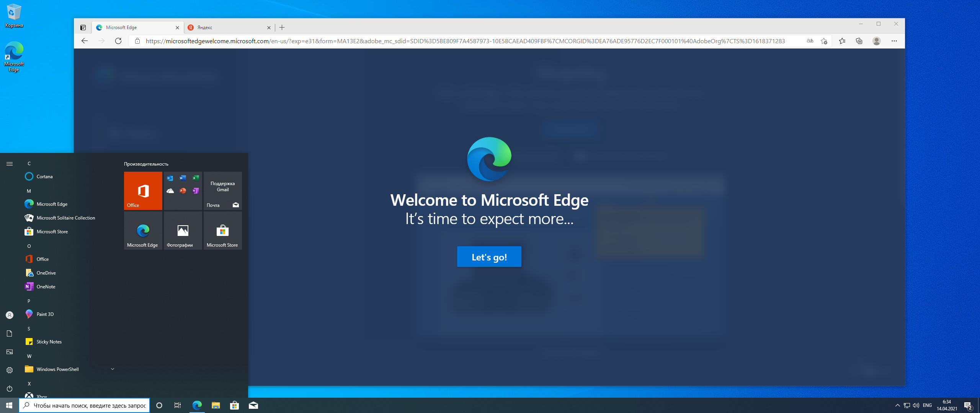The image size is (980, 413).
Task: Open Microsoft Solitaire Collection
Action: (69, 218)
